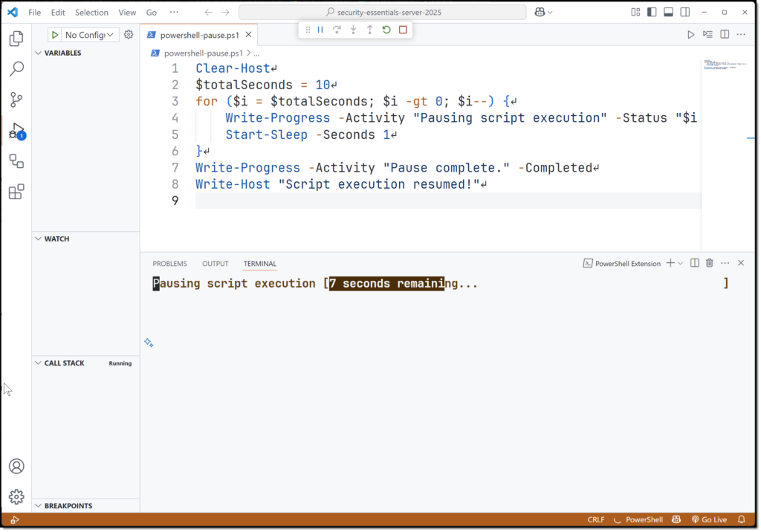Toggle the bottom panel visibility
761x532 pixels.
click(668, 12)
